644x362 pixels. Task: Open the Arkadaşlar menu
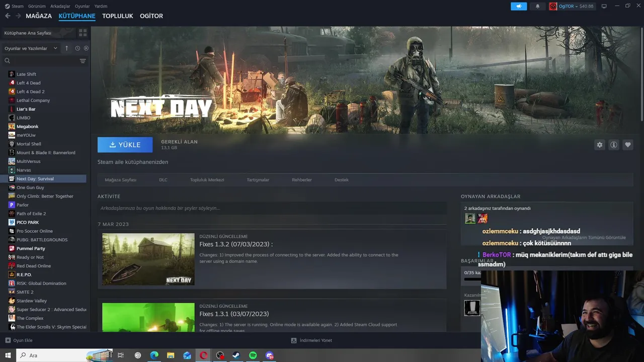pyautogui.click(x=60, y=6)
